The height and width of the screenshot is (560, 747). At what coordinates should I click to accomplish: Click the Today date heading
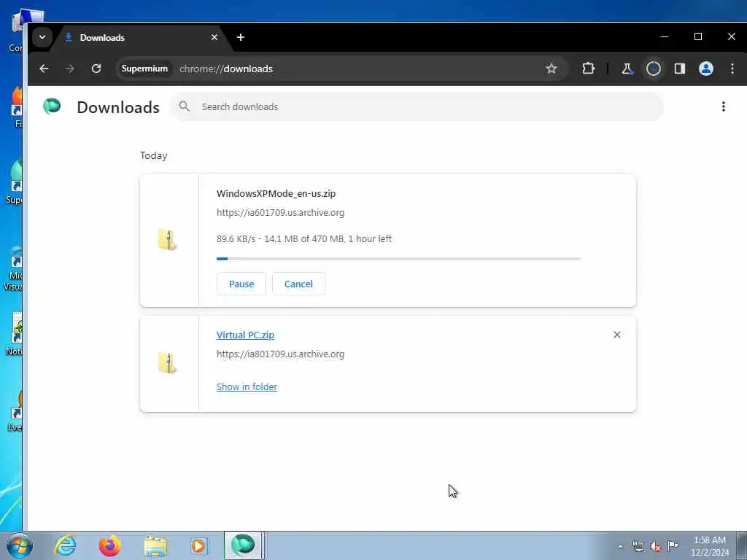click(153, 156)
